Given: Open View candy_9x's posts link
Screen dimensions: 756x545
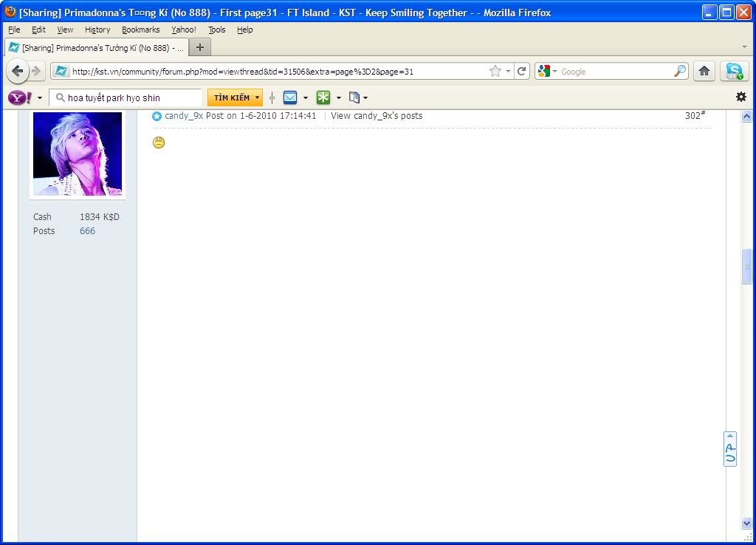Looking at the screenshot, I should (x=377, y=116).
